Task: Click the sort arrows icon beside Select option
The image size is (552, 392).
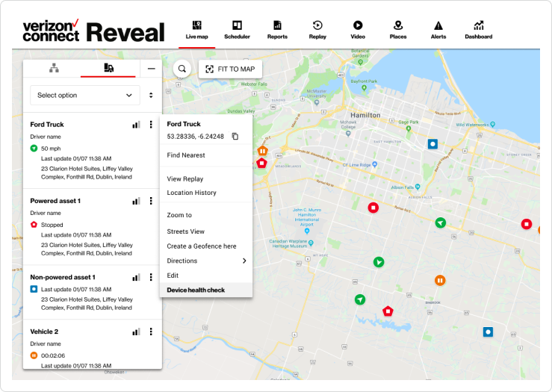Action: [151, 96]
